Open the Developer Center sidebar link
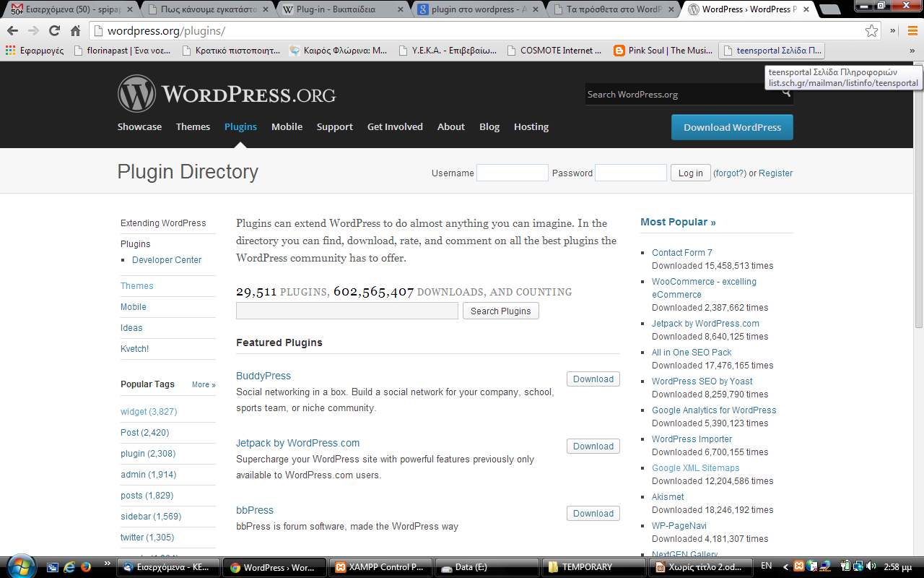This screenshot has width=924, height=578. coord(167,260)
